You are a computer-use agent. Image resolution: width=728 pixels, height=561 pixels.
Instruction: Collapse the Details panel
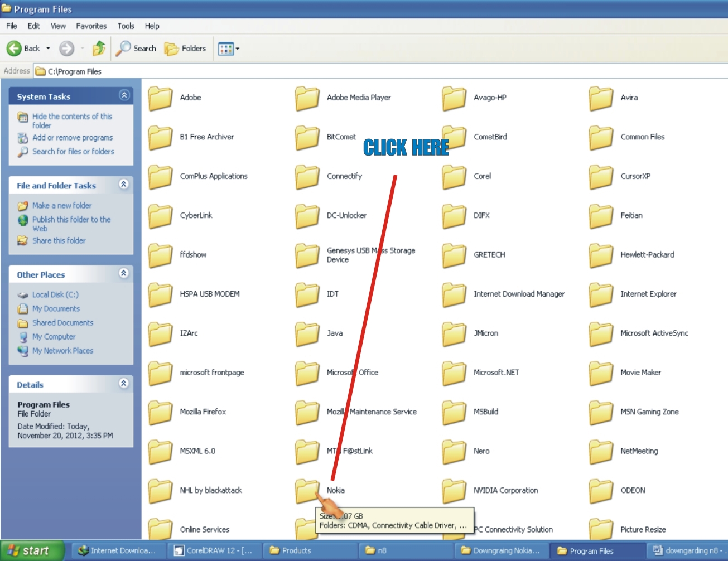124,384
